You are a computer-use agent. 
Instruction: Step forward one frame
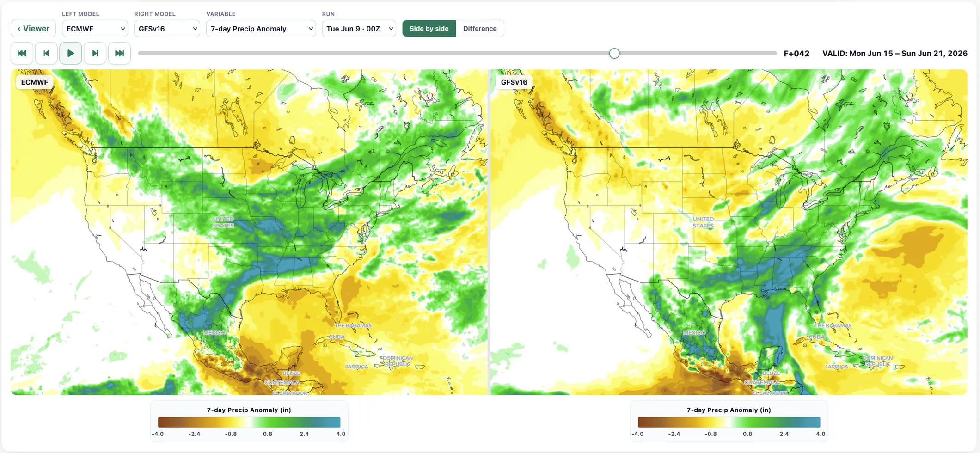tap(95, 53)
